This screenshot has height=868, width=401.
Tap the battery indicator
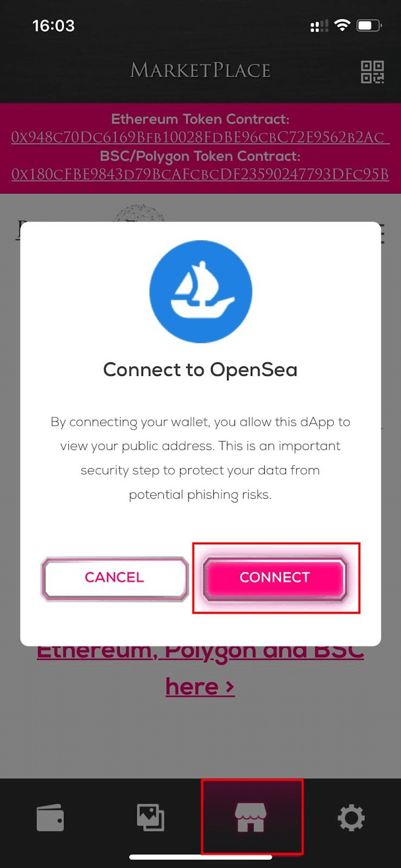369,25
